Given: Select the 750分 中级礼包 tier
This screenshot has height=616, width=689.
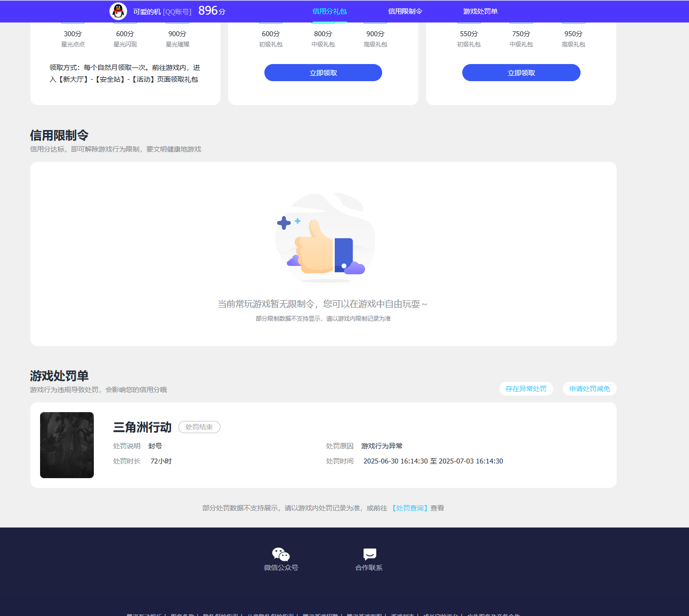Looking at the screenshot, I should (521, 39).
